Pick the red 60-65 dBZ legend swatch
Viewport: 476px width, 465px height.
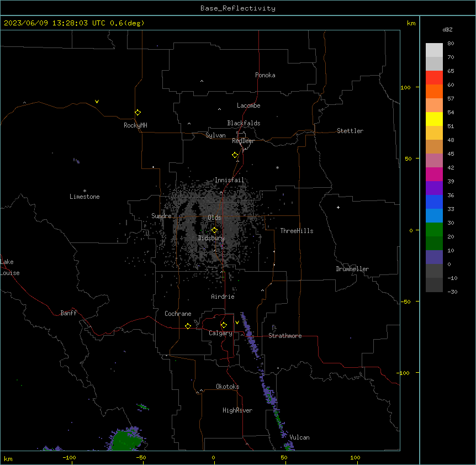(434, 78)
